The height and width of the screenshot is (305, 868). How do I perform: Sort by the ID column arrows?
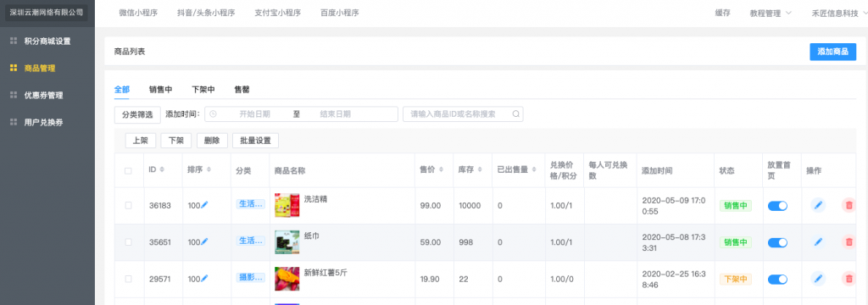162,170
